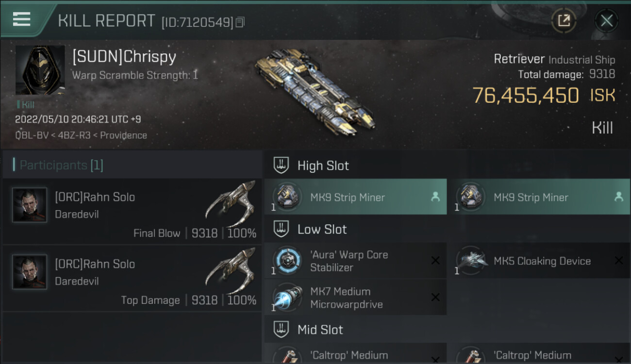Click the MK5 Cloaking Device icon

[x=471, y=261]
